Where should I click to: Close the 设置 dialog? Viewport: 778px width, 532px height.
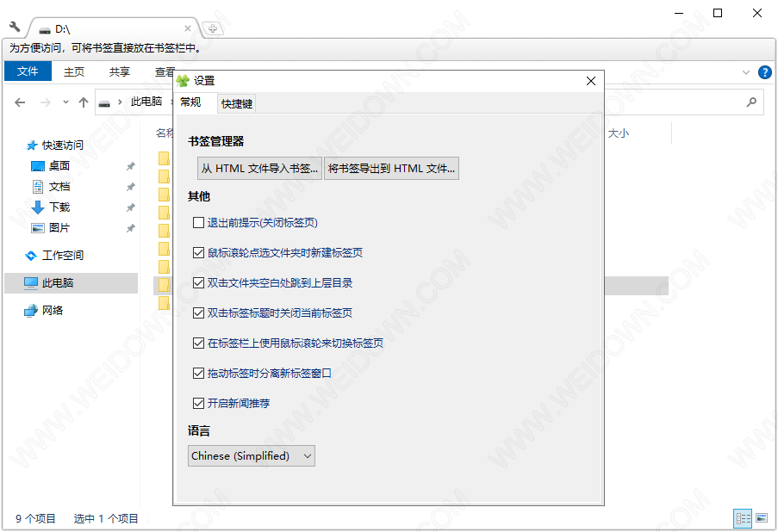click(x=590, y=81)
